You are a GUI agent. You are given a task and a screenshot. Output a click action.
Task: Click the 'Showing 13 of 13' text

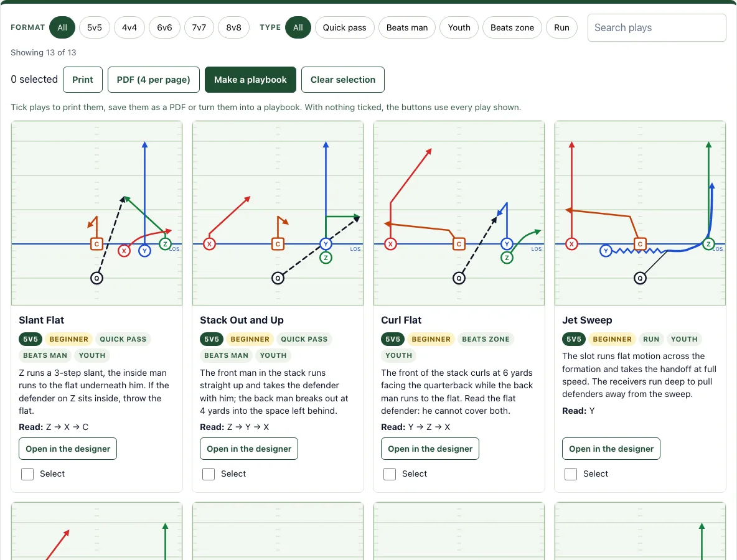pyautogui.click(x=43, y=53)
